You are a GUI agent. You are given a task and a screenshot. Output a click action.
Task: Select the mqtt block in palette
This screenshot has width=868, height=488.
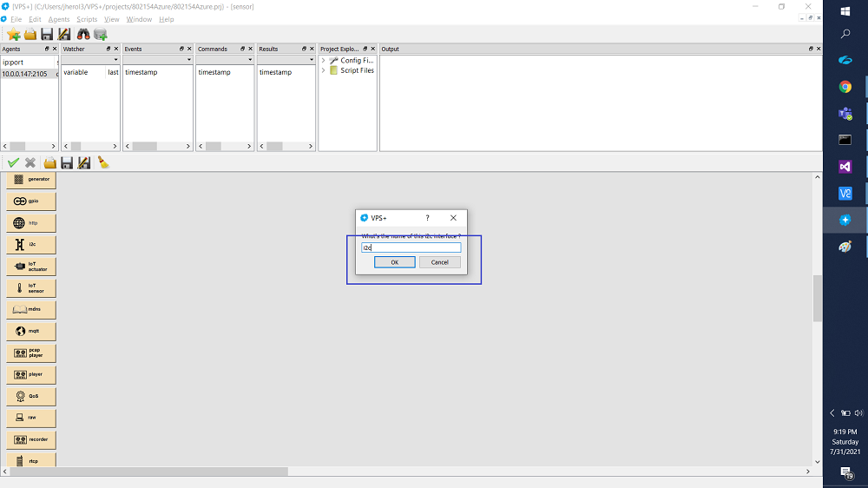[31, 331]
